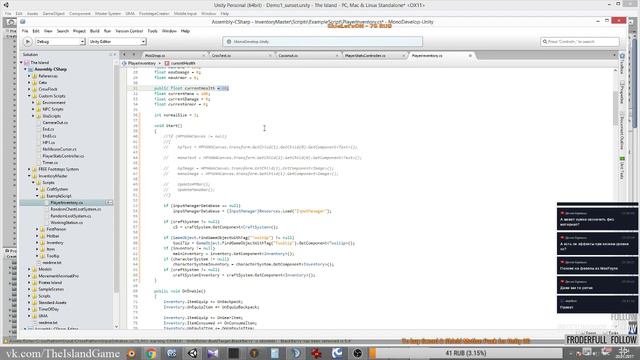Navigate to next tab with right arrow
The width and height of the screenshot is (640, 360).
134,55
